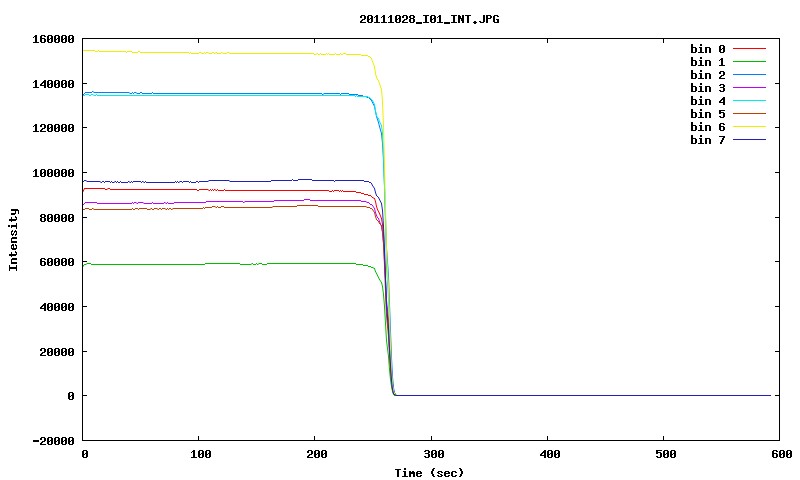Image resolution: width=800 pixels, height=480 pixels.
Task: Click the 'bin 4' legend label
Action: coord(708,101)
